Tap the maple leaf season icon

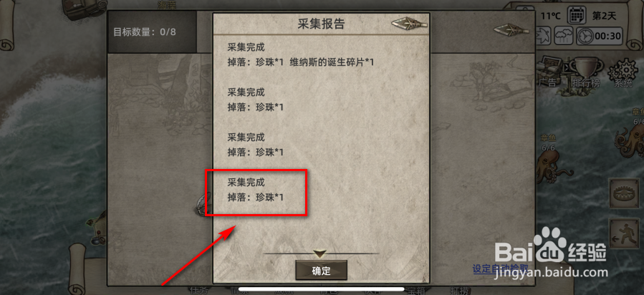point(544,35)
